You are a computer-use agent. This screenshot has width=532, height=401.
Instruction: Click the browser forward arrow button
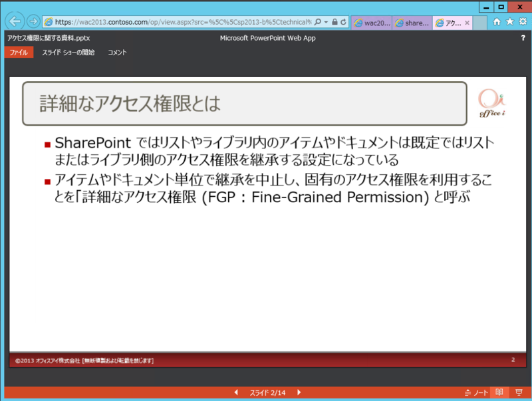coord(33,22)
